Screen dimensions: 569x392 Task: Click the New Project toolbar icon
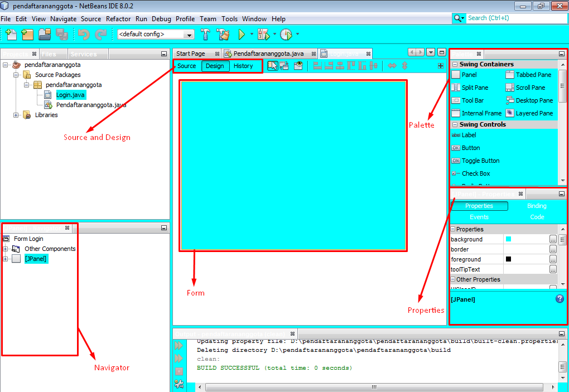[x=27, y=35]
